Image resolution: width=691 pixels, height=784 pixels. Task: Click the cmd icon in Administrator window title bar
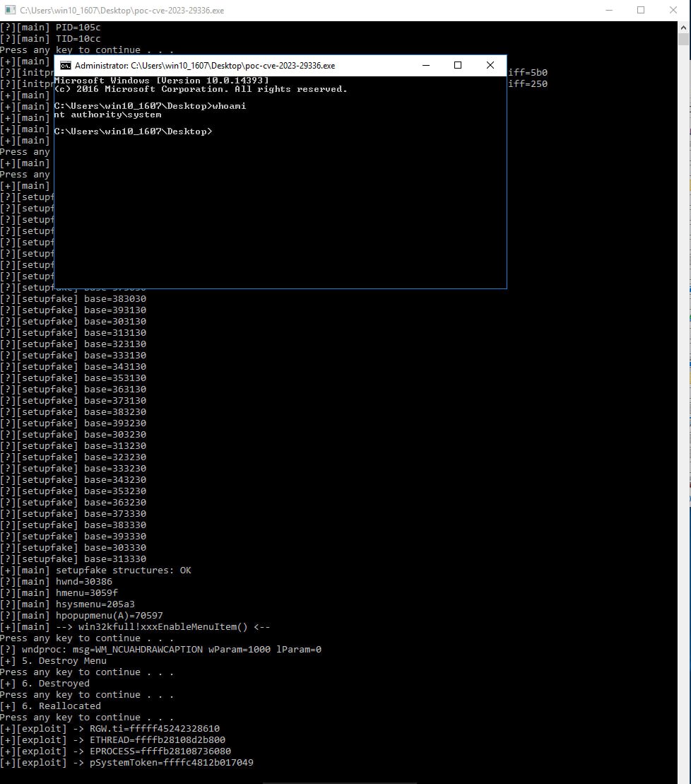(x=66, y=66)
